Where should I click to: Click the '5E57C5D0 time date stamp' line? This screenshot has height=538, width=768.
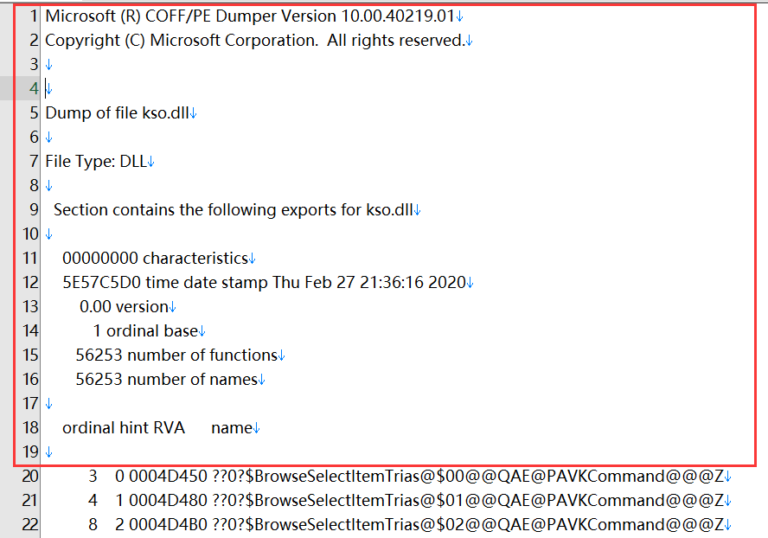click(264, 282)
